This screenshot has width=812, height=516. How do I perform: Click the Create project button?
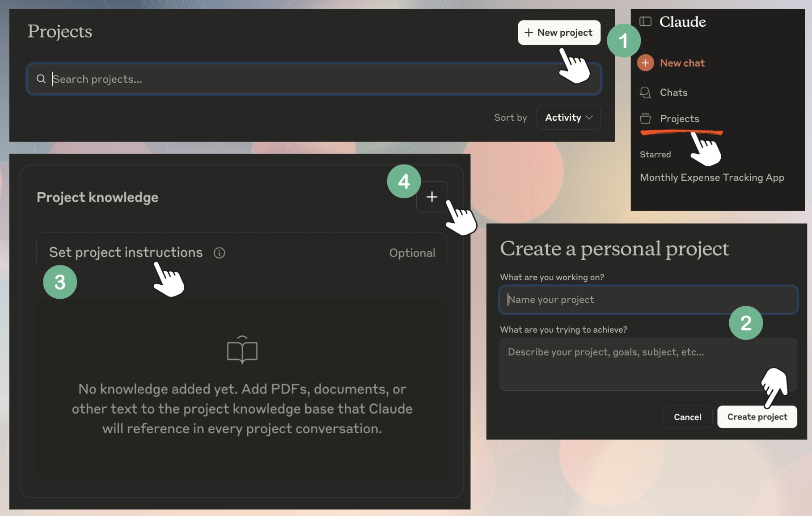pos(757,417)
